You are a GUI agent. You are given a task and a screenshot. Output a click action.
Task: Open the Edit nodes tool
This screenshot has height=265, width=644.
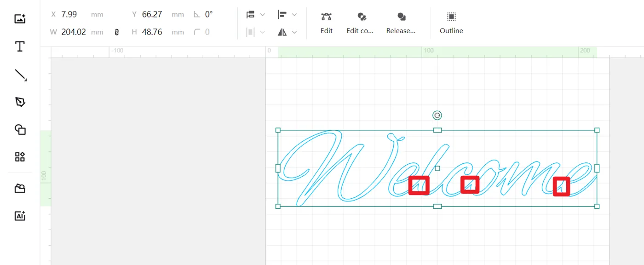tap(327, 23)
